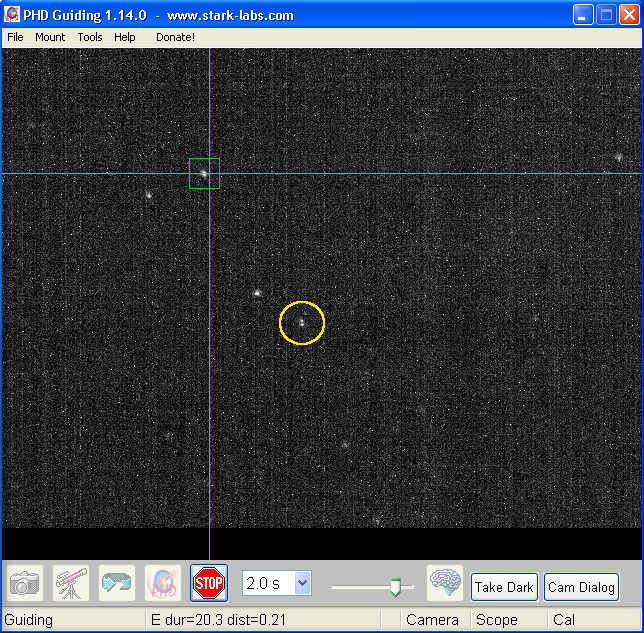This screenshot has height=633, width=644.
Task: Open the Cam Dialog button
Action: coord(582,587)
